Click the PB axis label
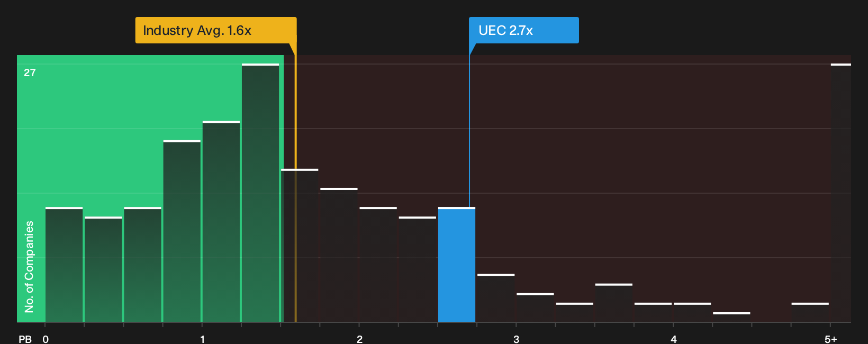Image resolution: width=868 pixels, height=344 pixels. 25,339
